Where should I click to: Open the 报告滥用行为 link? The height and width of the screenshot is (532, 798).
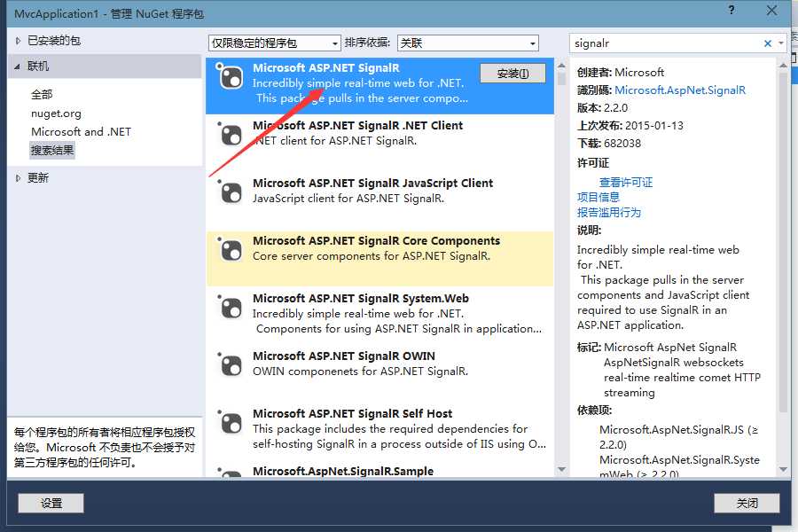(608, 212)
